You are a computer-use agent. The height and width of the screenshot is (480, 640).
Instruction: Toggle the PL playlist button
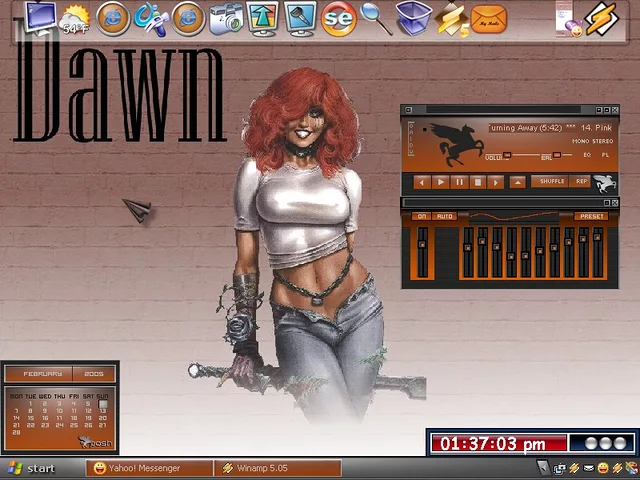tap(605, 155)
